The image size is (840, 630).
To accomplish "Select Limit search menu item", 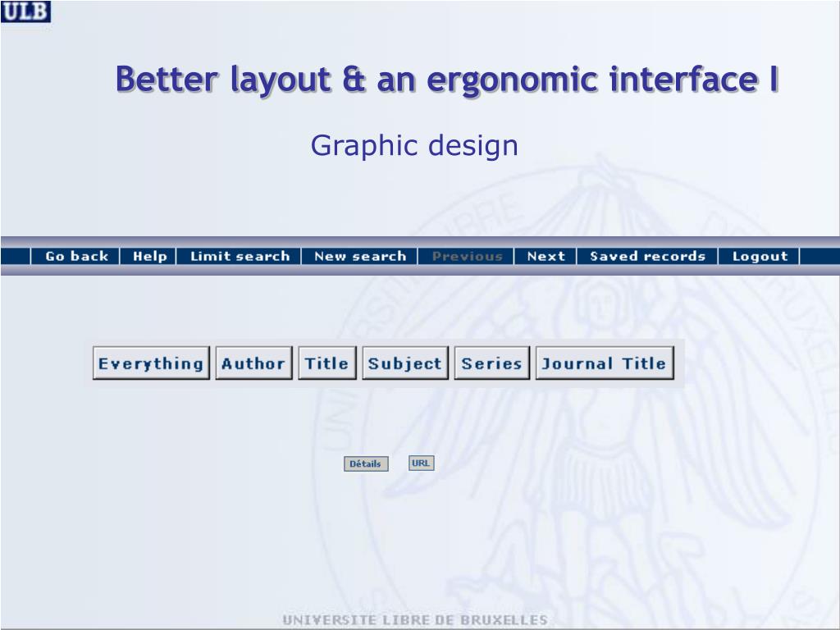I will (240, 256).
